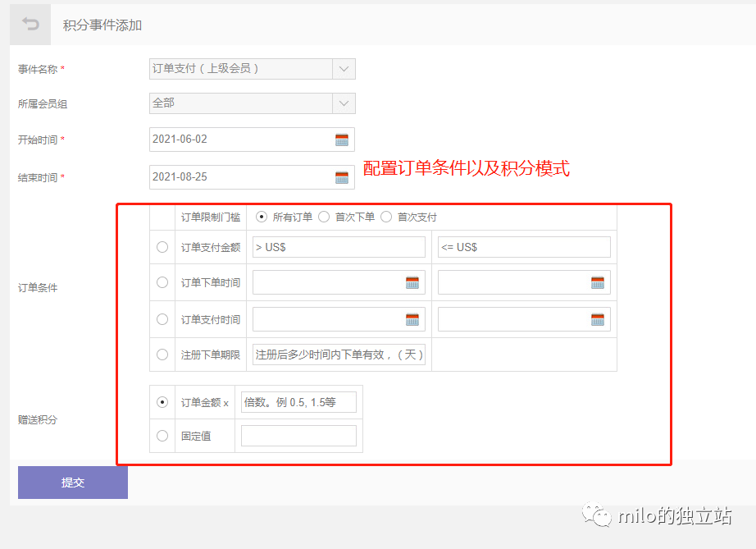Click the back arrow next to 积分事件添加

pyautogui.click(x=29, y=24)
